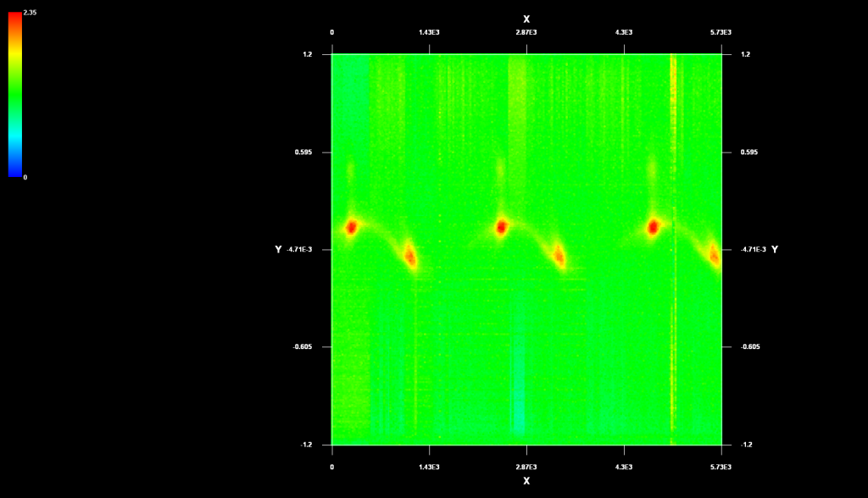
Task: Click the 0 tick label on bottom axis
Action: pyautogui.click(x=331, y=467)
